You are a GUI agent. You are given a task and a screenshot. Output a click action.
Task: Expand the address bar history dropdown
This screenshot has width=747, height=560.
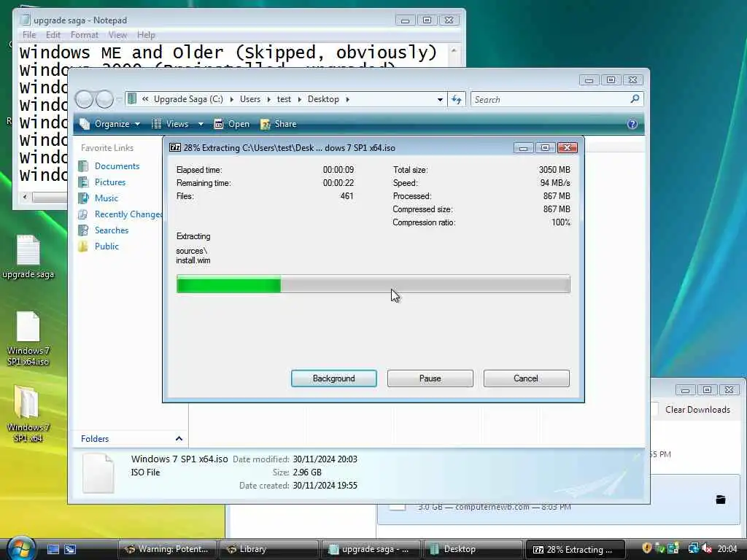pyautogui.click(x=440, y=99)
